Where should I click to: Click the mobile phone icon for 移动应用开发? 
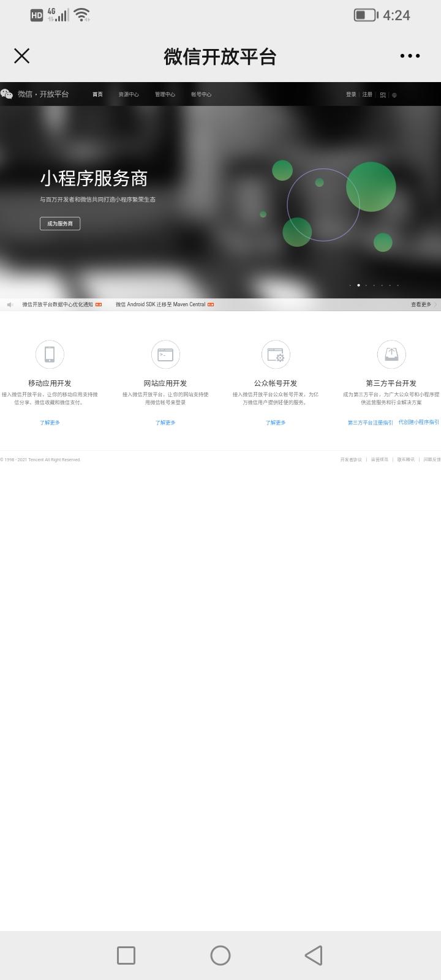point(50,354)
